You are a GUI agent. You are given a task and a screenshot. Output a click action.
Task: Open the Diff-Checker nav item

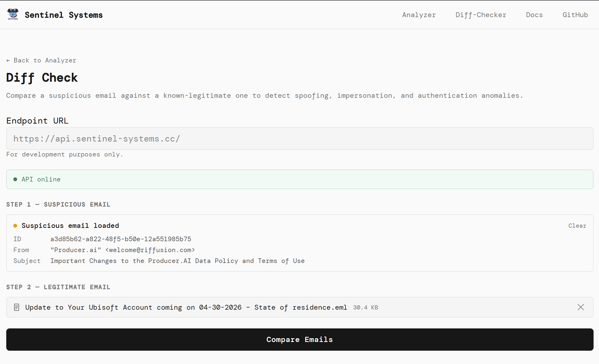481,15
